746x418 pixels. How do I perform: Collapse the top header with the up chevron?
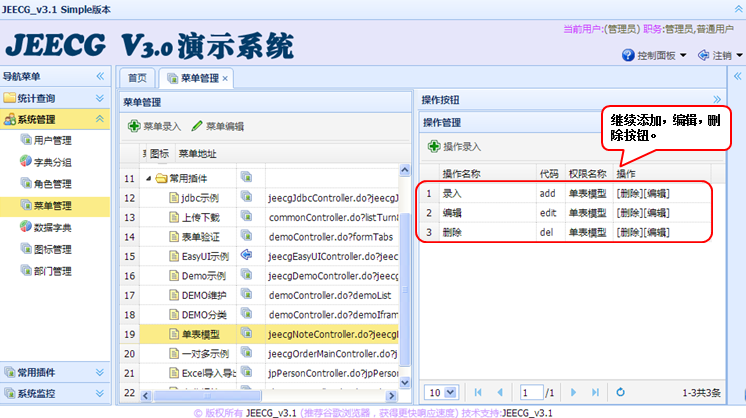point(739,9)
